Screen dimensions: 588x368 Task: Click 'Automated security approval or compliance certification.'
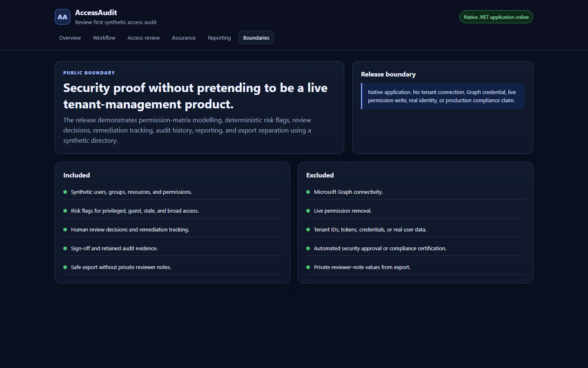click(380, 248)
